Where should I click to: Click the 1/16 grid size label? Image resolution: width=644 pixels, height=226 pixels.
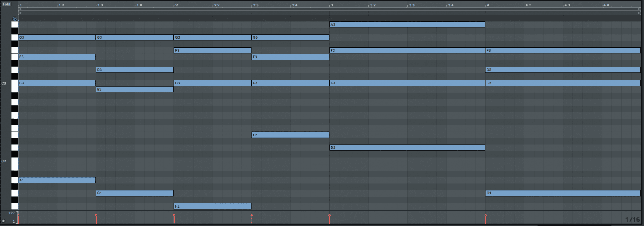(x=632, y=219)
